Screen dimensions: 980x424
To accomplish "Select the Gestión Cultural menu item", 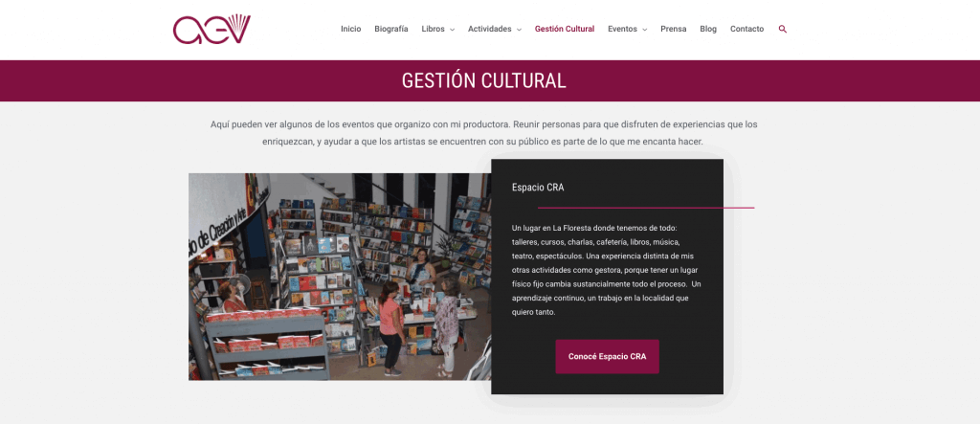I will (x=565, y=29).
